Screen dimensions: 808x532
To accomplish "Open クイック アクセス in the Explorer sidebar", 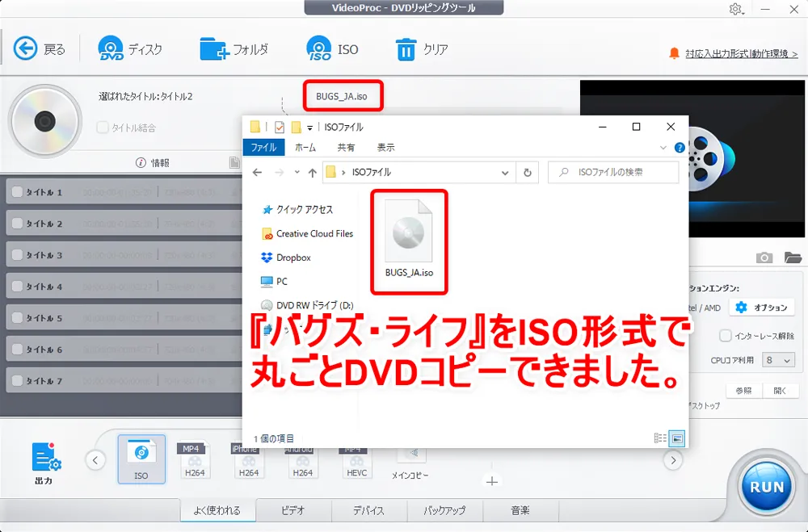I will (298, 210).
